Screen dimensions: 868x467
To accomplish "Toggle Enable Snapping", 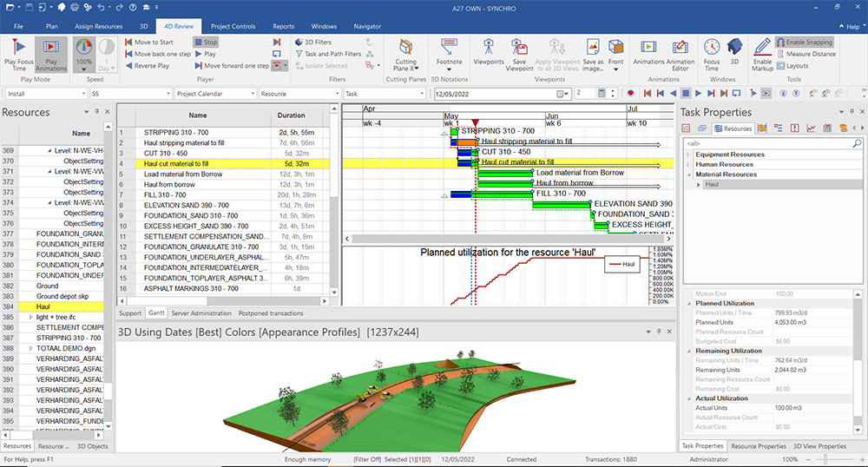I will pos(805,42).
